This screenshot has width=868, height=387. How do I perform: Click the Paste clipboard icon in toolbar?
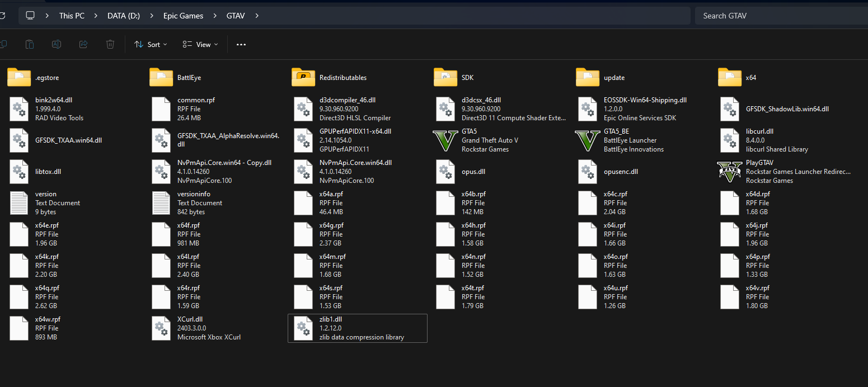[30, 44]
